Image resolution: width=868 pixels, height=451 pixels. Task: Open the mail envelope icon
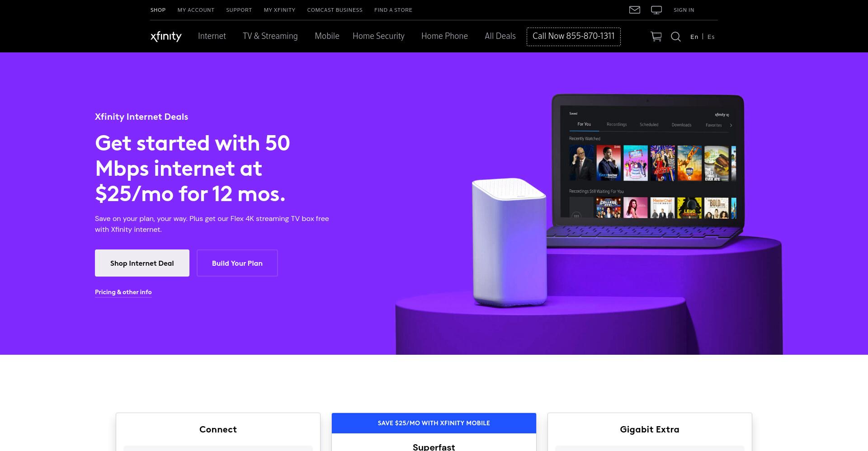tap(634, 10)
